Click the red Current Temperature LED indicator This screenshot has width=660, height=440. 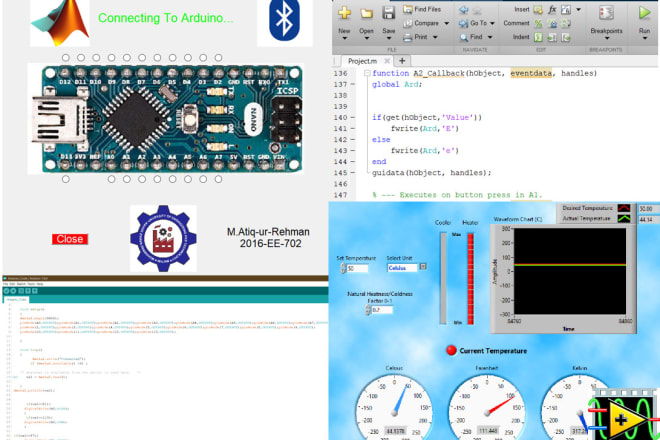coord(451,350)
